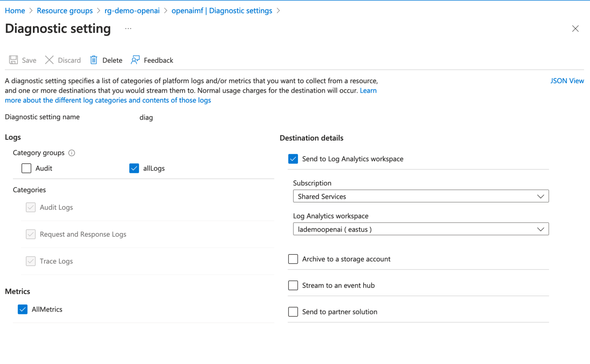Screen dimensions: 590x364
Task: Toggle the Audit Logs category checkbox
Action: 31,207
